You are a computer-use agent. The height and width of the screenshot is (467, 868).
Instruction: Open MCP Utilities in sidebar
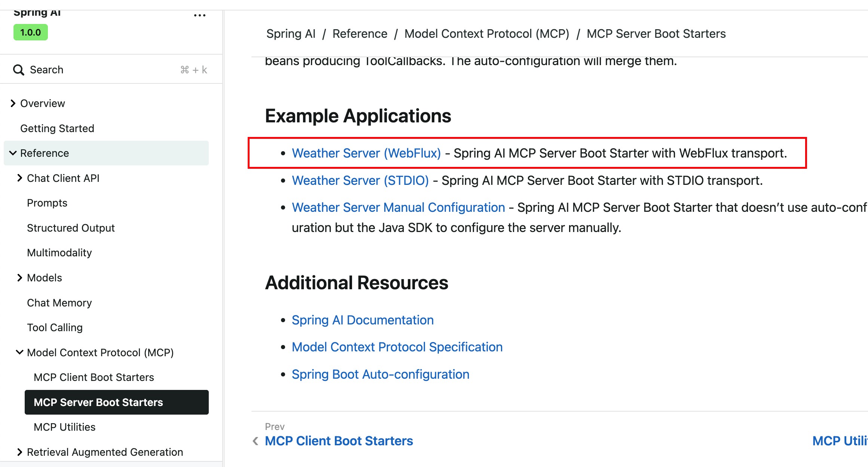[65, 427]
